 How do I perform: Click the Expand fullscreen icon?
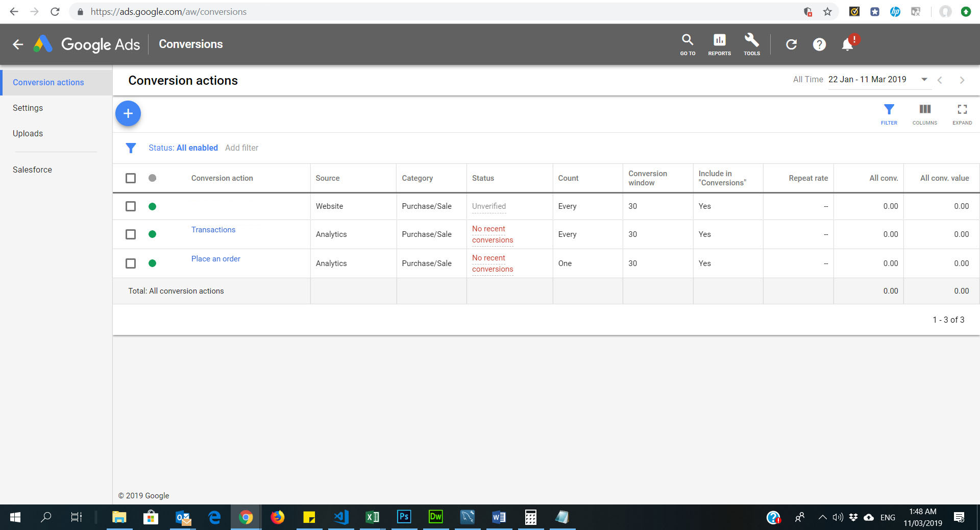pos(962,114)
